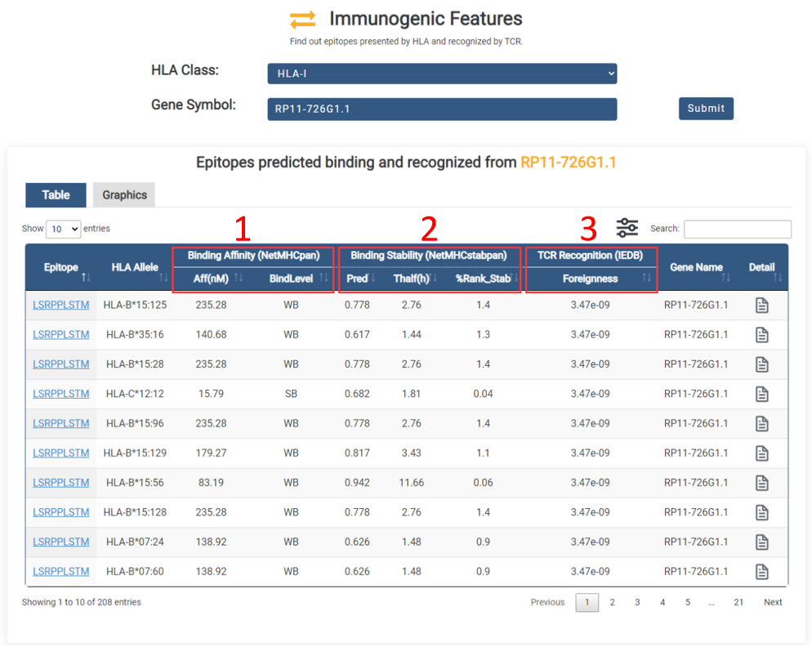Open LSRPPLSTM epitope link in first row
Viewport: 812px width, 647px height.
pyautogui.click(x=61, y=306)
